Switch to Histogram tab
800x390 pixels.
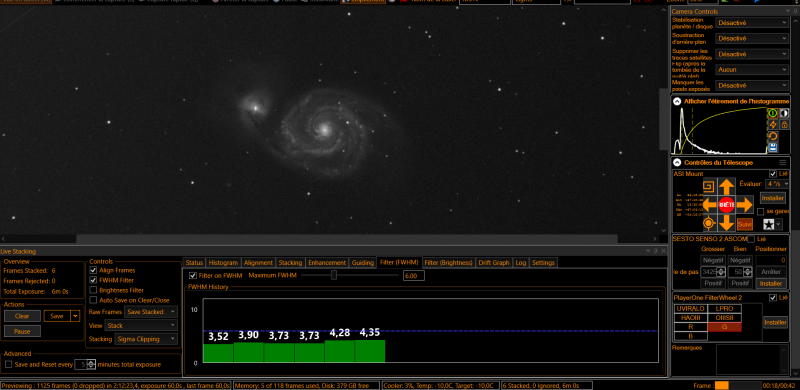pyautogui.click(x=223, y=262)
